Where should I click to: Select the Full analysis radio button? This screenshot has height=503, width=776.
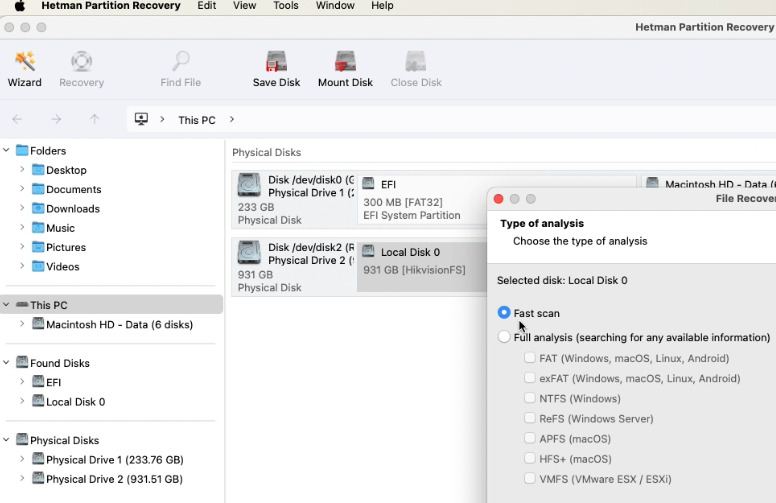504,337
